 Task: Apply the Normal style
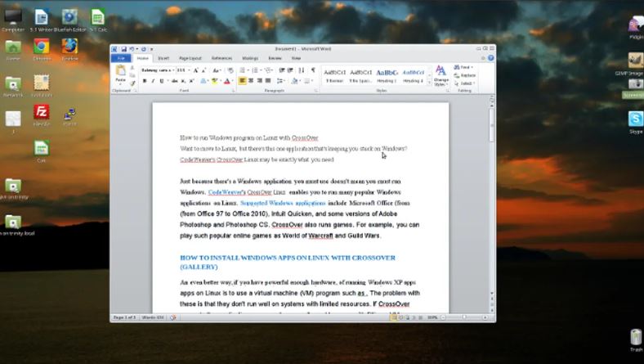(x=335, y=76)
